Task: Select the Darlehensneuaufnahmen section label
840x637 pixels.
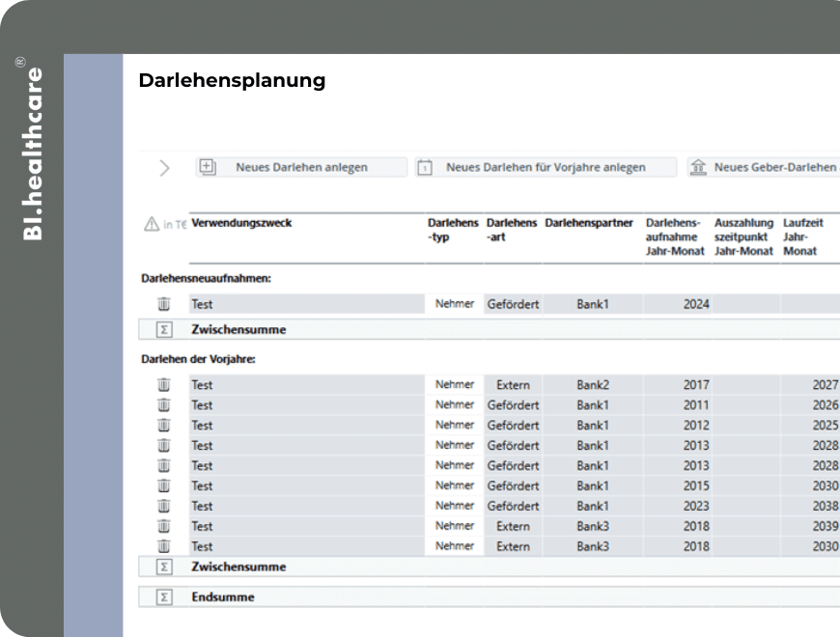Action: 207,278
